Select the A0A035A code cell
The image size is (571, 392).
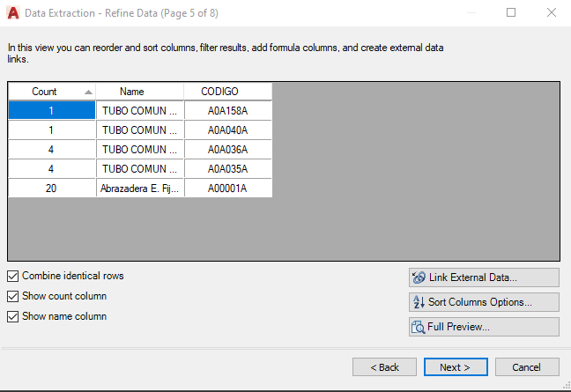click(x=228, y=169)
